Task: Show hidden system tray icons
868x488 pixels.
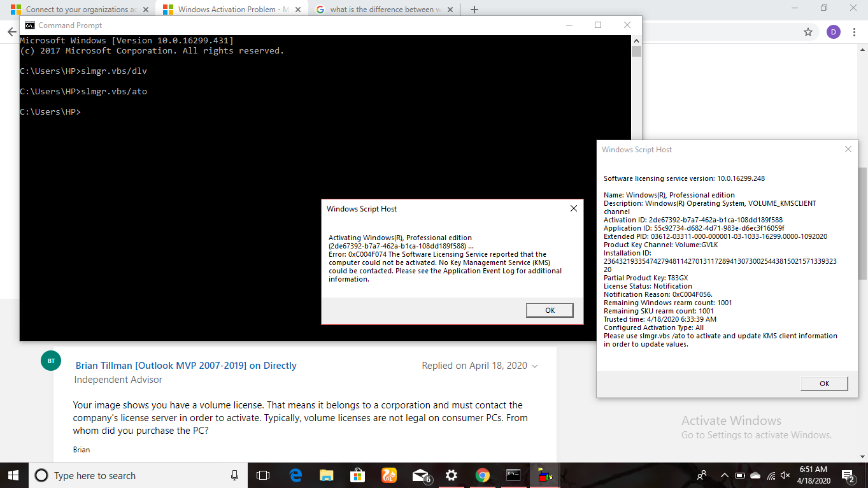Action: click(725, 475)
